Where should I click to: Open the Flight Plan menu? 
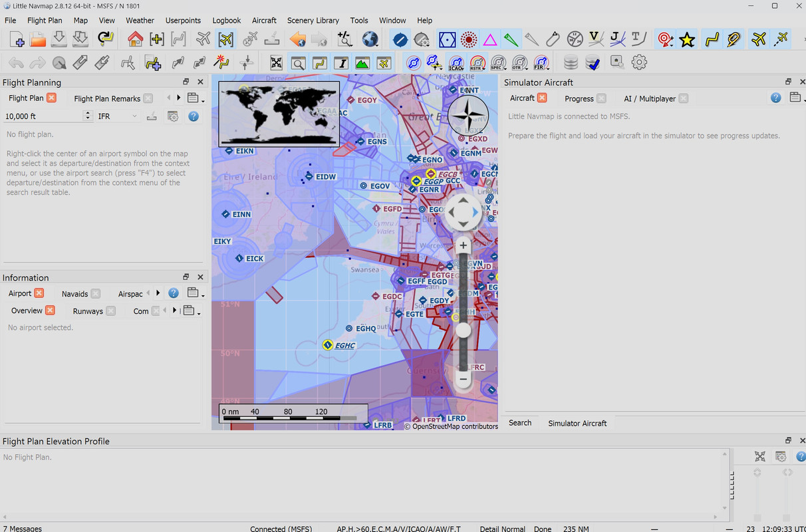point(45,20)
